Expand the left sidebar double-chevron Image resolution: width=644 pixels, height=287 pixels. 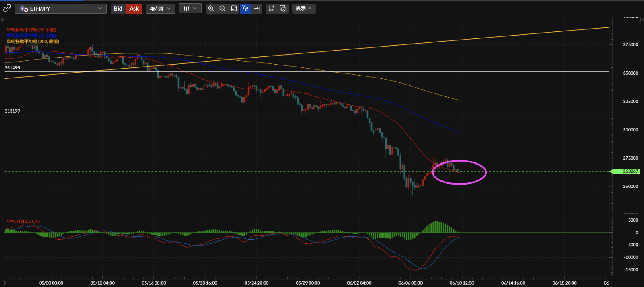(2, 20)
